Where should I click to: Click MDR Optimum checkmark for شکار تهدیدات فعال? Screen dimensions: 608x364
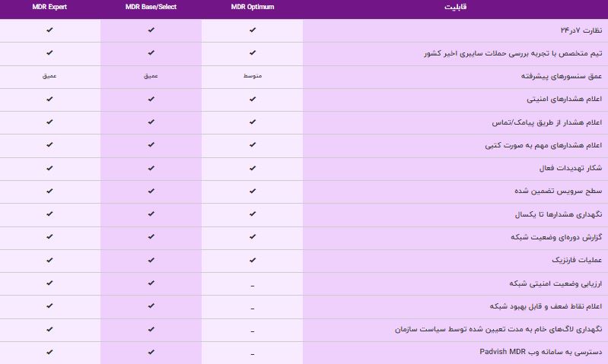252,168
